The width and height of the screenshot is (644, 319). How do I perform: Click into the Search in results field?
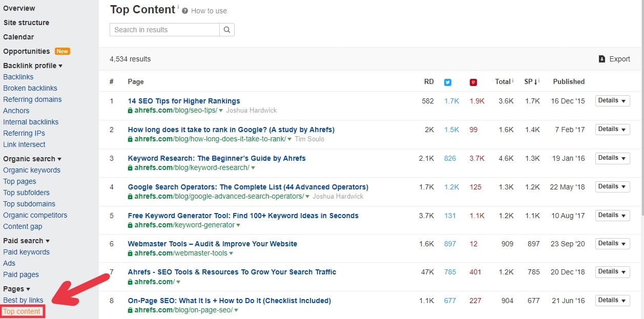164,30
